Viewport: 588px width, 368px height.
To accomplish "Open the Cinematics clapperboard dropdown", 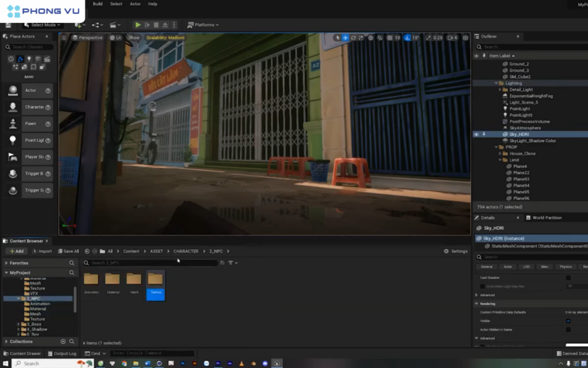I will click(x=115, y=25).
